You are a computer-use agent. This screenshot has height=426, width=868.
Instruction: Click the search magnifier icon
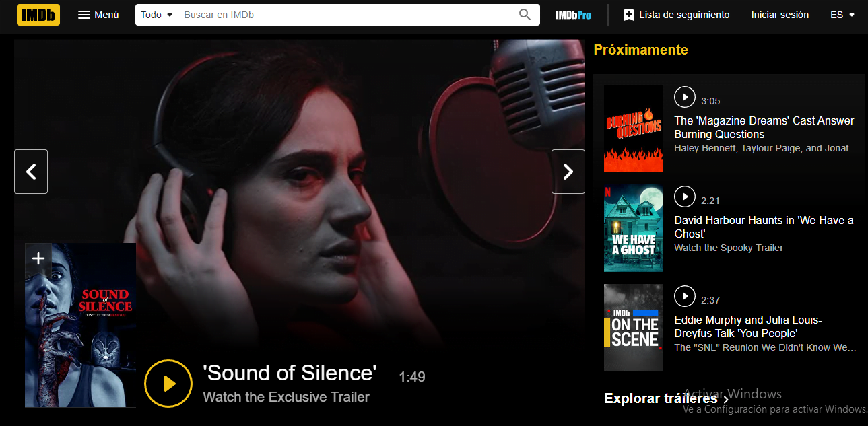point(524,14)
